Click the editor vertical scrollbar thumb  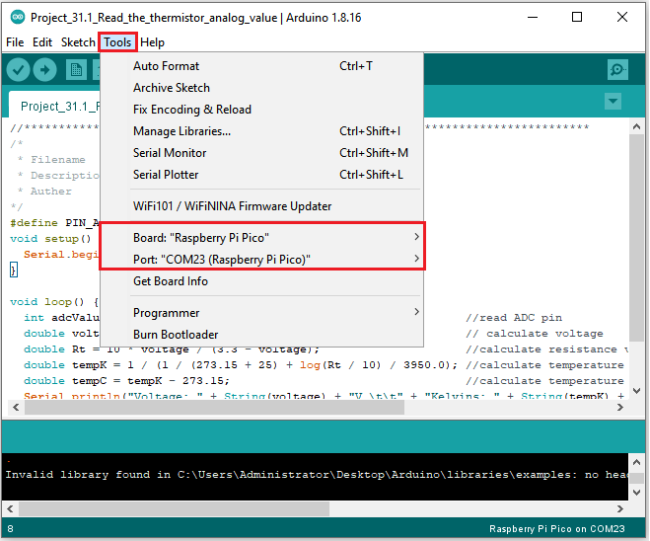(x=637, y=238)
